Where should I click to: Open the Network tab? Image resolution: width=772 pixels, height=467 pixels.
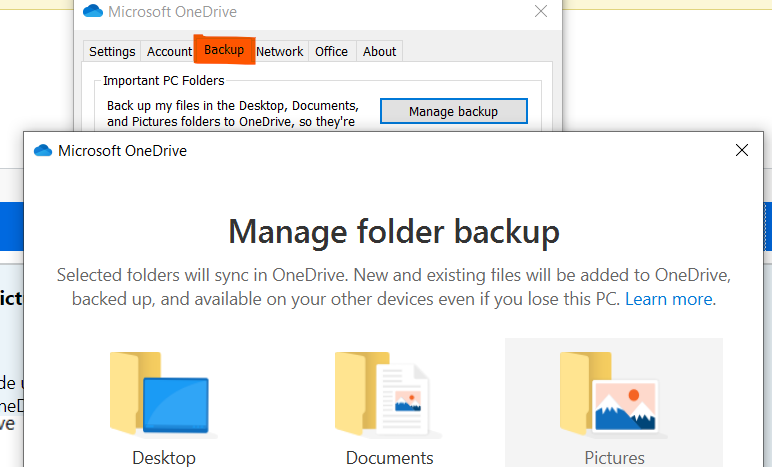pos(280,52)
